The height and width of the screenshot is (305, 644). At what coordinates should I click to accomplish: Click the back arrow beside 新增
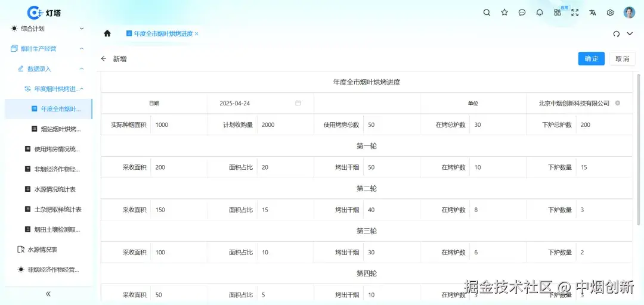(104, 59)
